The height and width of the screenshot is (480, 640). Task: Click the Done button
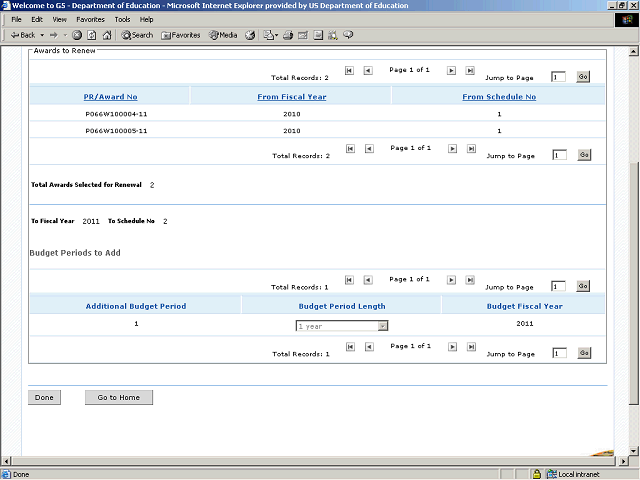pos(44,397)
